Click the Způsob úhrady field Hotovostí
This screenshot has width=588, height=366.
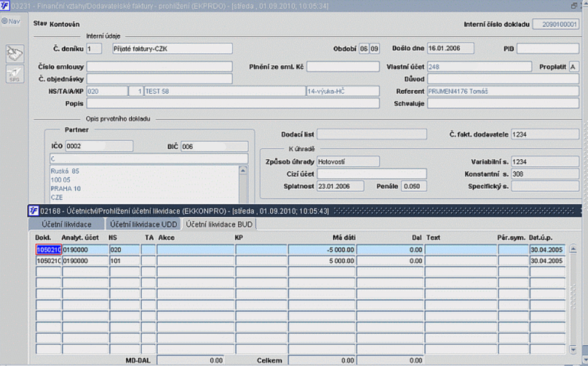click(x=348, y=162)
